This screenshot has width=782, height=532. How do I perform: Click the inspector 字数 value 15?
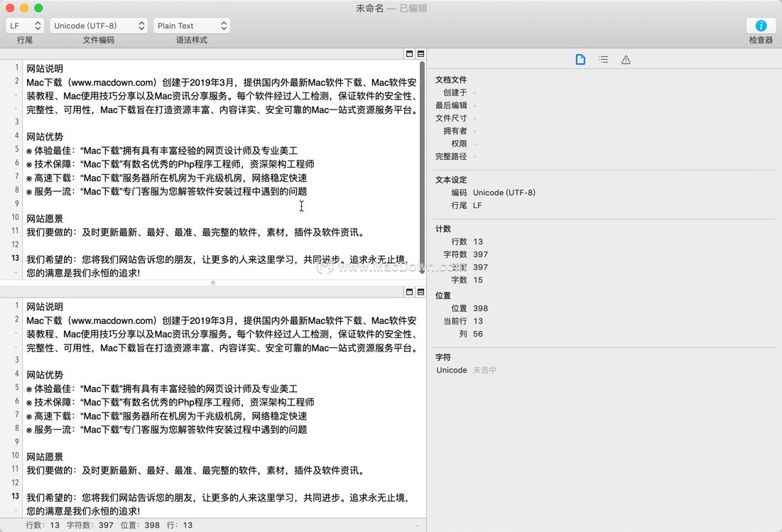click(478, 281)
